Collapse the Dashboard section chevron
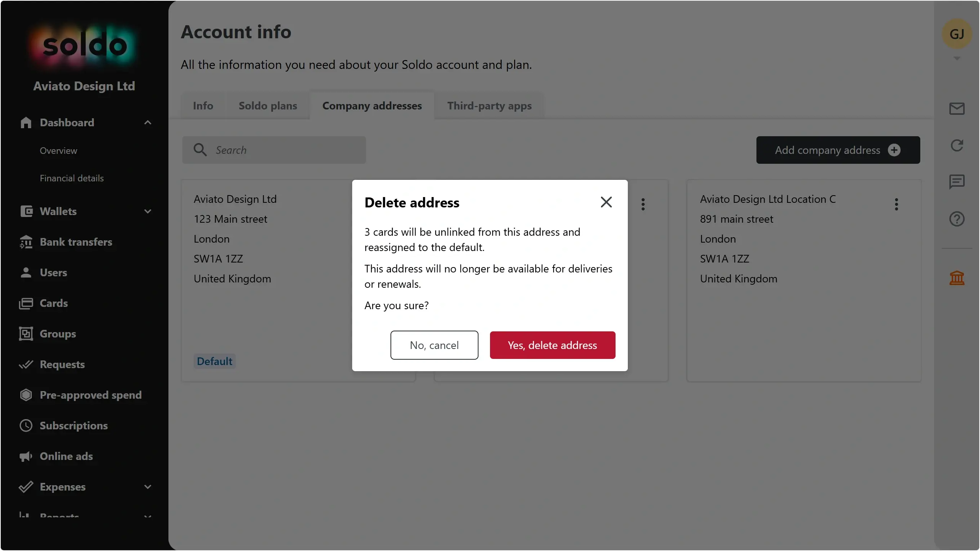The width and height of the screenshot is (980, 551). [148, 122]
